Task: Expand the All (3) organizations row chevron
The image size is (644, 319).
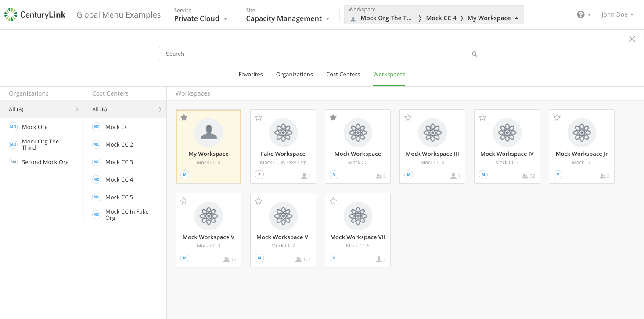Action: click(x=76, y=109)
